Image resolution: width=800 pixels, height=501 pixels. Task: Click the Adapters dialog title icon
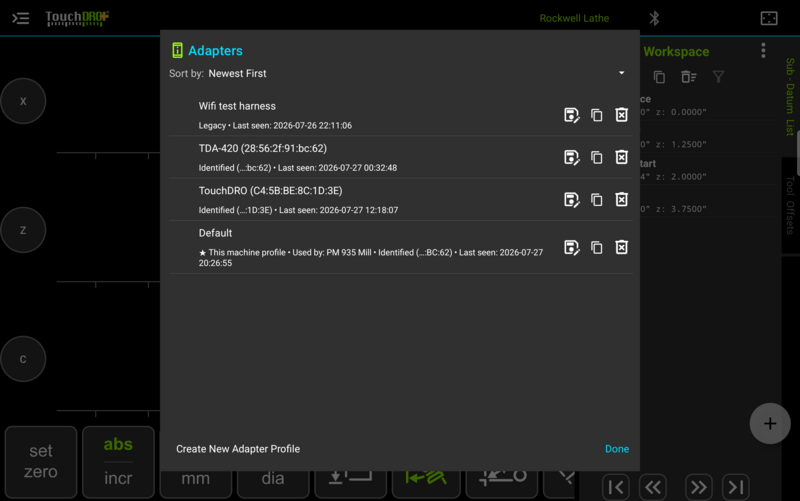pyautogui.click(x=177, y=50)
